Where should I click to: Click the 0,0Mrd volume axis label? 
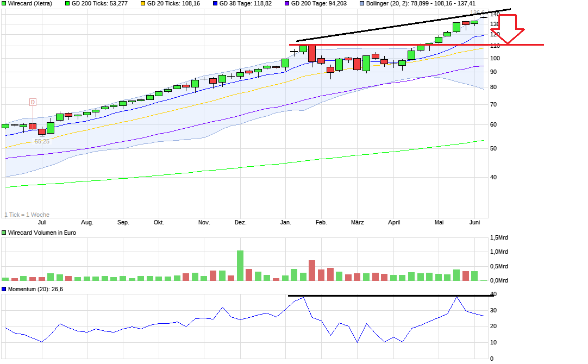click(x=499, y=280)
